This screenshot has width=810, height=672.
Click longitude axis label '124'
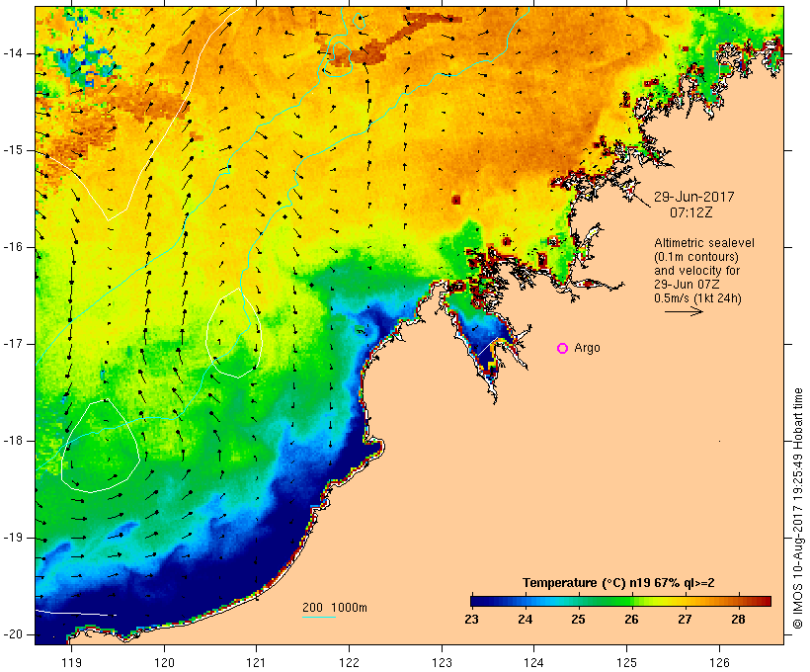[534, 662]
